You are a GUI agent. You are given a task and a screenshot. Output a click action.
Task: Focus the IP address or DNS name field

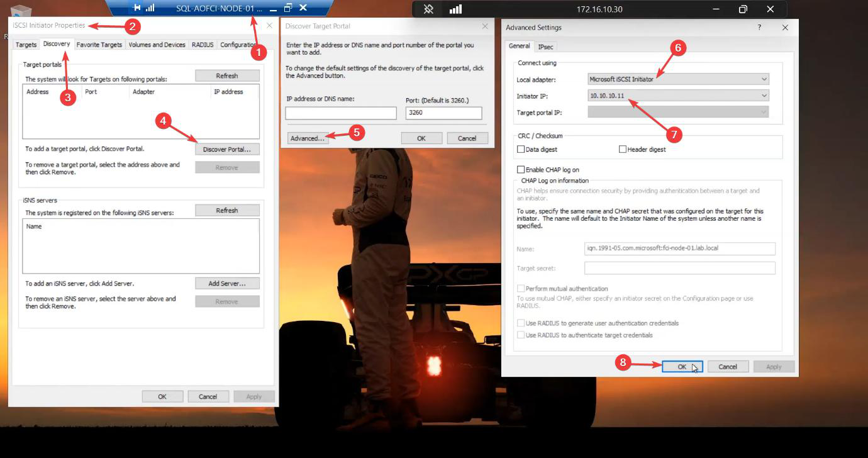[x=341, y=113]
